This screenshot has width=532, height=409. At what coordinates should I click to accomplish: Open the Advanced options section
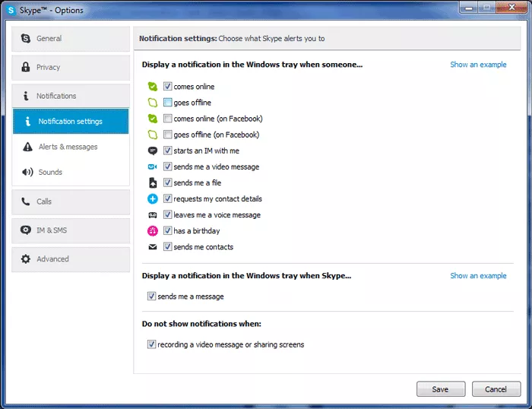coord(71,259)
